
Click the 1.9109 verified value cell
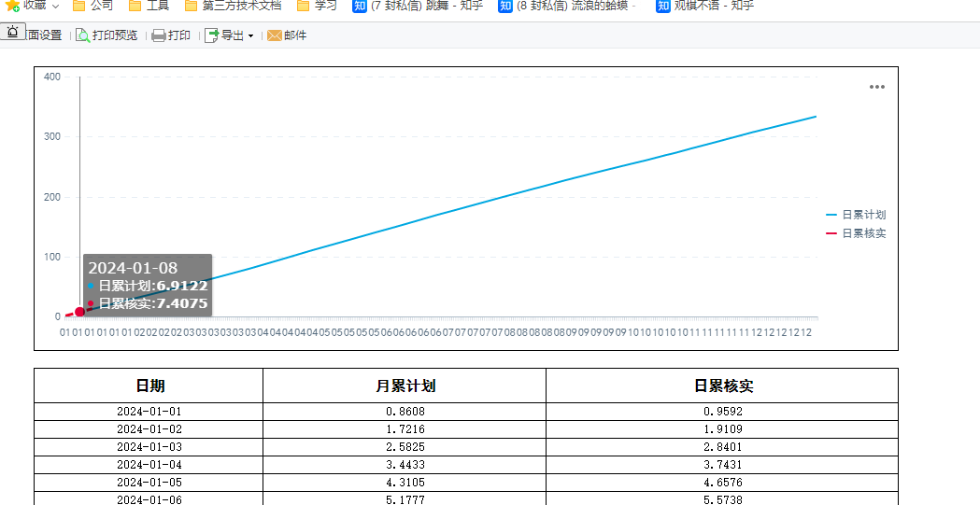coord(722,429)
